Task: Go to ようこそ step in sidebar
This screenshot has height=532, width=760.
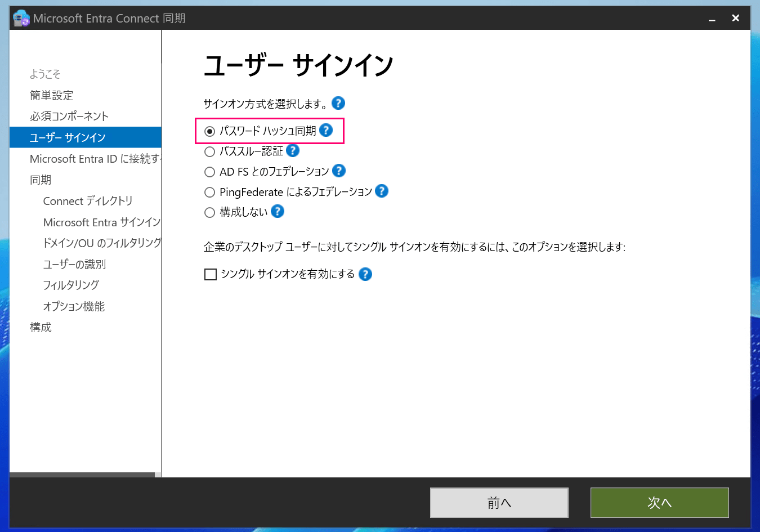Action: point(45,74)
